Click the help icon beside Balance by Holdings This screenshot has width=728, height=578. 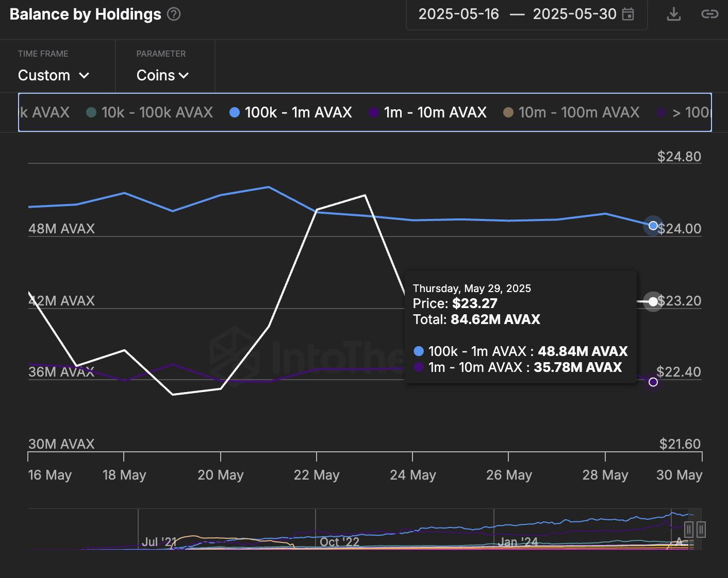coord(174,14)
